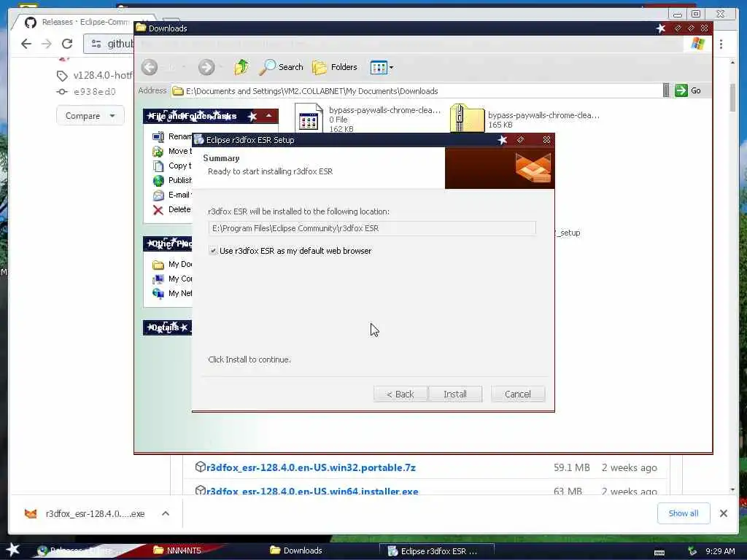Click the Move this file task icon
The width and height of the screenshot is (747, 560).
(158, 152)
